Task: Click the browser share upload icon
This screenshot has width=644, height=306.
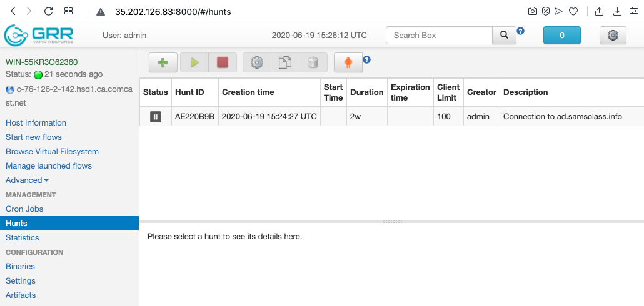Action: tap(599, 11)
